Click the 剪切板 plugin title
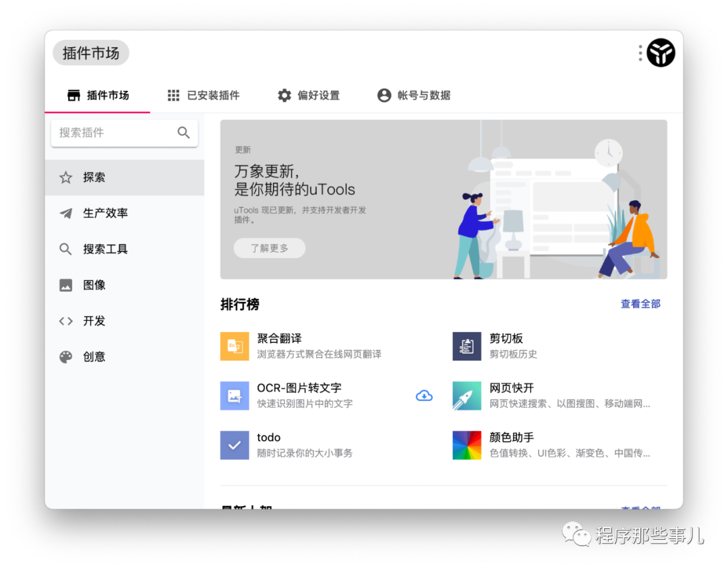Viewport: 728px width, 568px height. 506,338
